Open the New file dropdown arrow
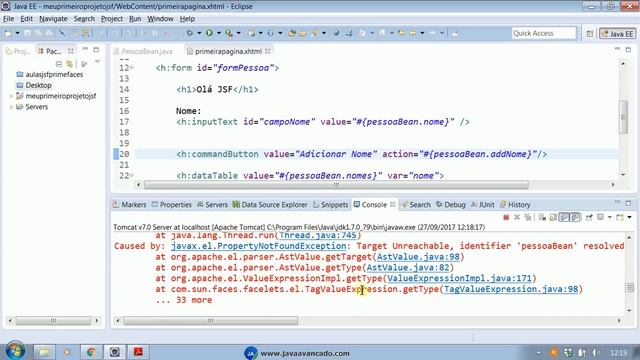This screenshot has width=640, height=360. tap(17, 33)
